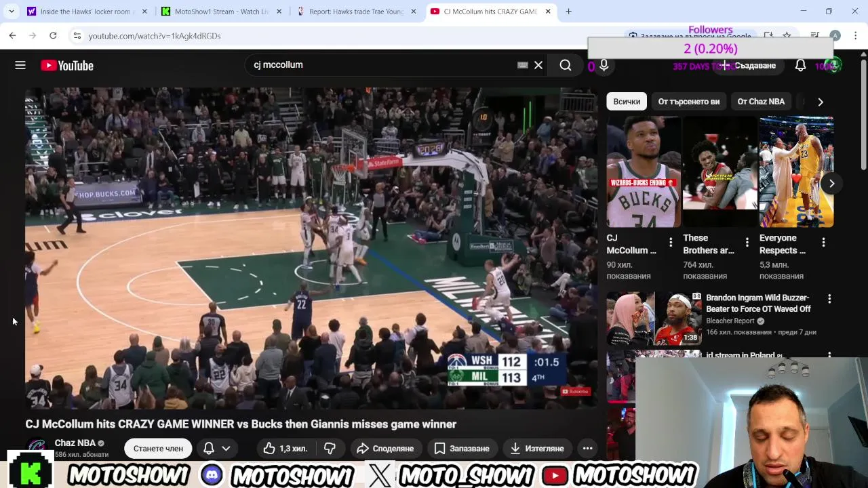Open the Chaz NBA channel avatar
This screenshot has height=488, width=868.
coord(37,448)
